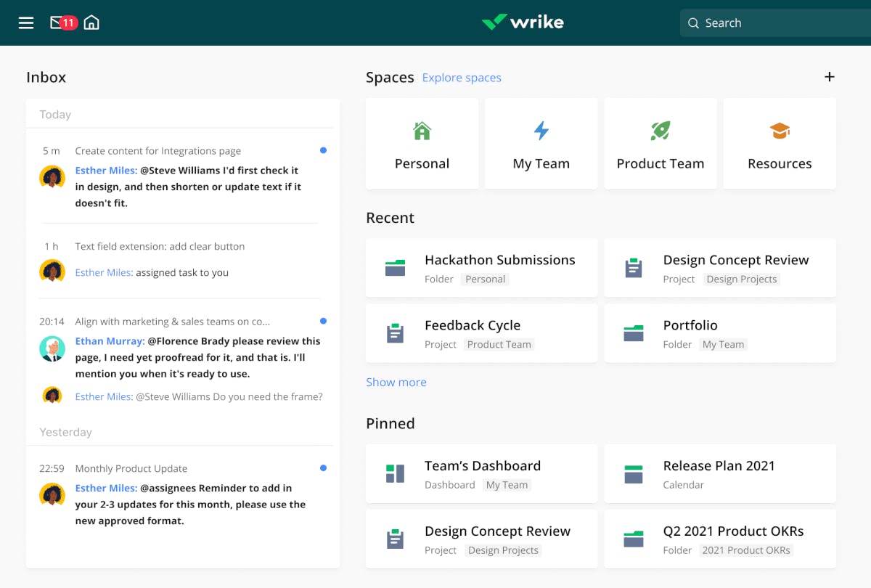
Task: Click the graduation cap Resources icon
Action: tap(780, 131)
